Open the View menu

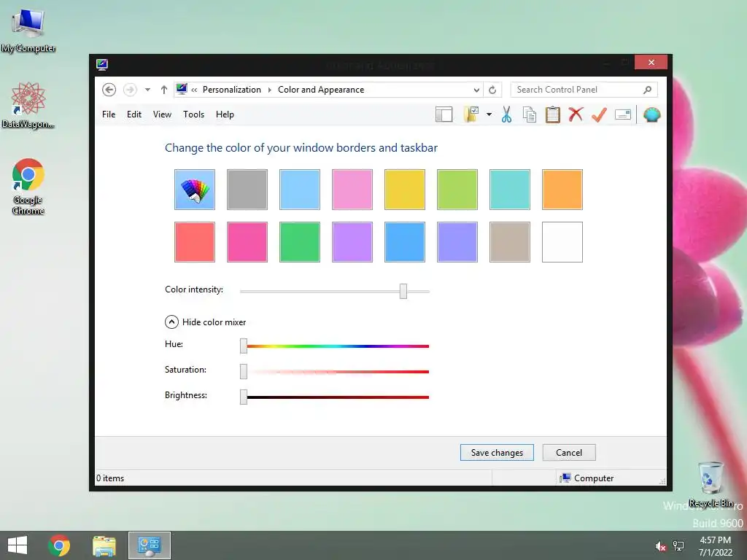(x=162, y=114)
